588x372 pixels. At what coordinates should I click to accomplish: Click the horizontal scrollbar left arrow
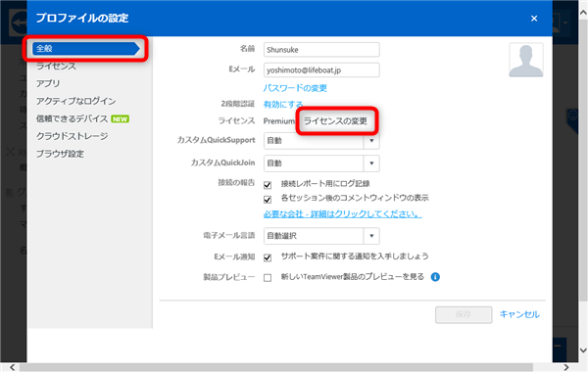[13, 367]
